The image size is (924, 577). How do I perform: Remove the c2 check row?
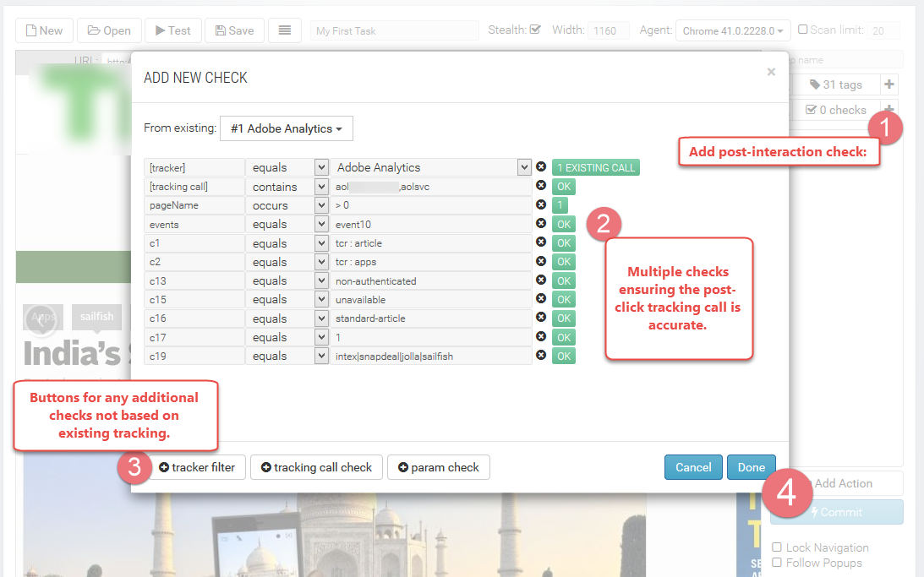pyautogui.click(x=540, y=261)
